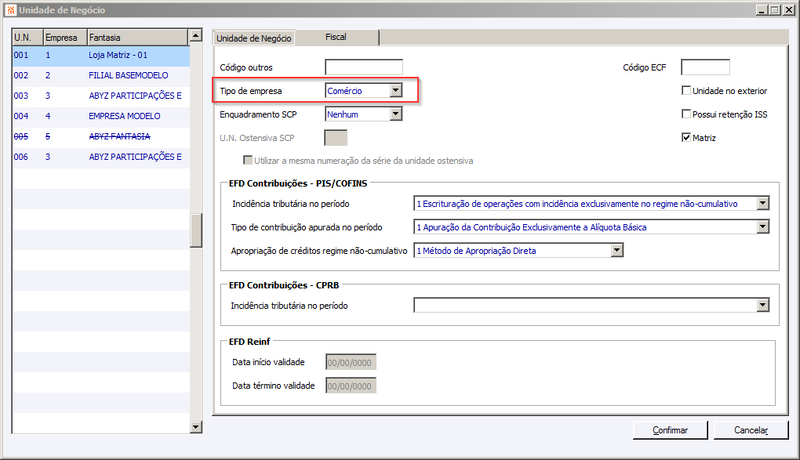
Task: Switch to the Fiscal tab
Action: 336,37
